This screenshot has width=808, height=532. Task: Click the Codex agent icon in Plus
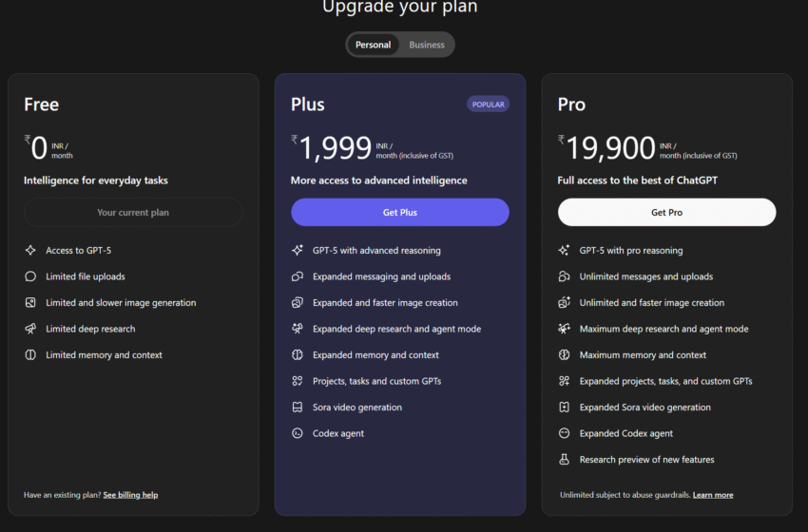pyautogui.click(x=298, y=433)
